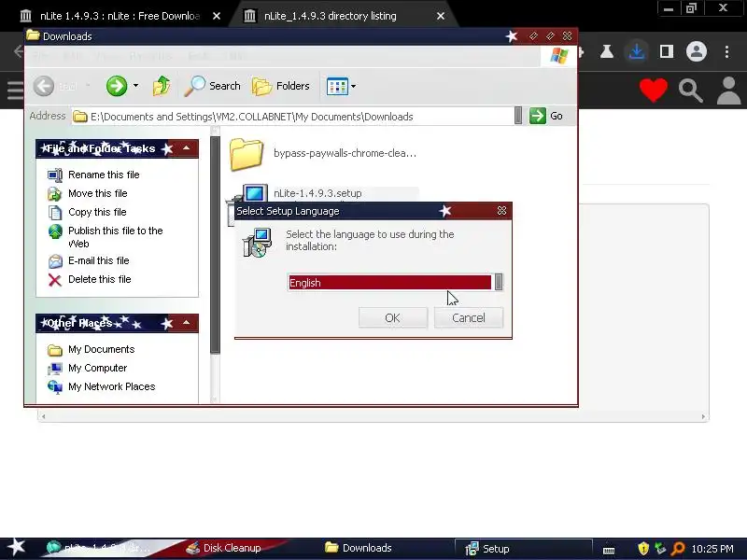Toggle the Folders pane button
This screenshot has height=560, width=747.
(x=281, y=86)
